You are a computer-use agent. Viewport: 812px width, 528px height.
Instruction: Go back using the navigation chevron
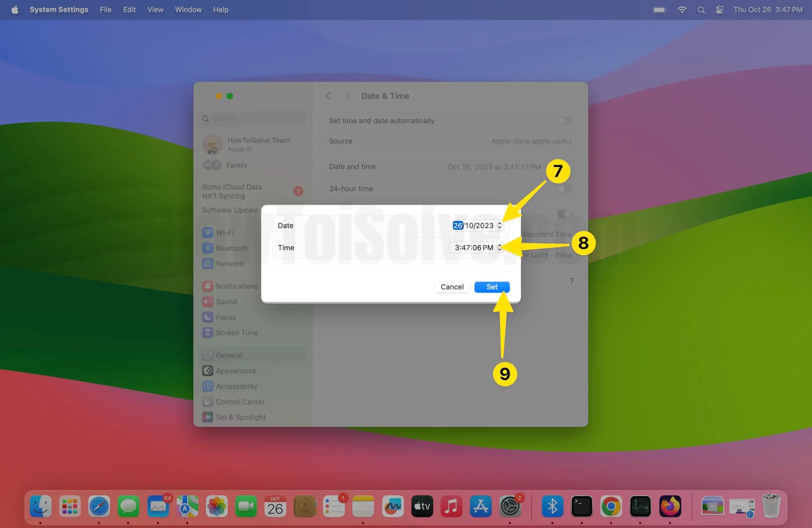coord(328,96)
